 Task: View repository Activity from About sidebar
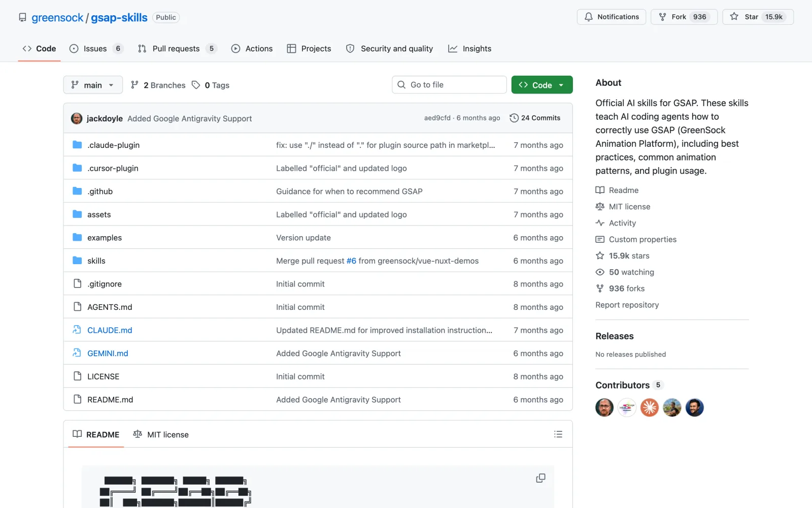pos(616,223)
